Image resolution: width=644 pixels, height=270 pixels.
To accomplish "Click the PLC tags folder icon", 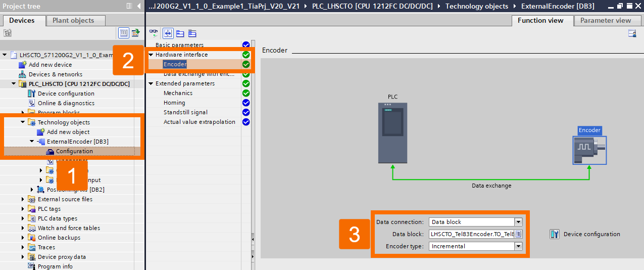I will (x=32, y=209).
